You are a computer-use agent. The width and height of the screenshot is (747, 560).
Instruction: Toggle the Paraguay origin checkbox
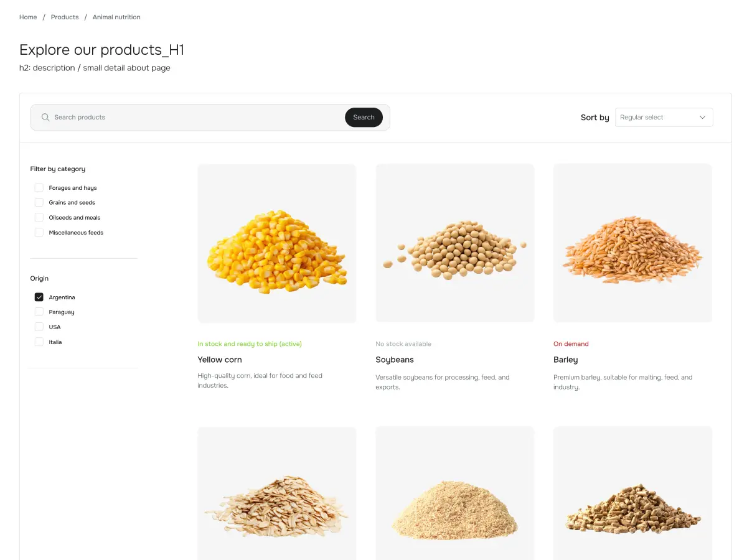pyautogui.click(x=39, y=312)
